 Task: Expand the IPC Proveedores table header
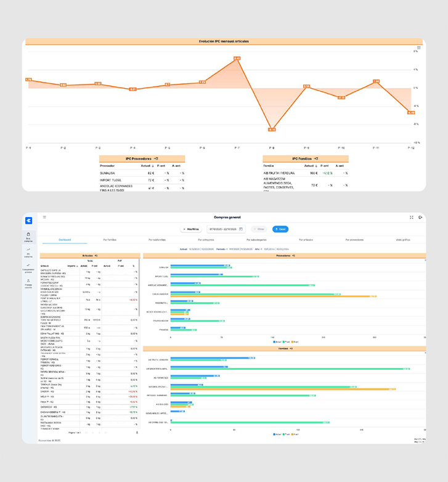[142, 158]
